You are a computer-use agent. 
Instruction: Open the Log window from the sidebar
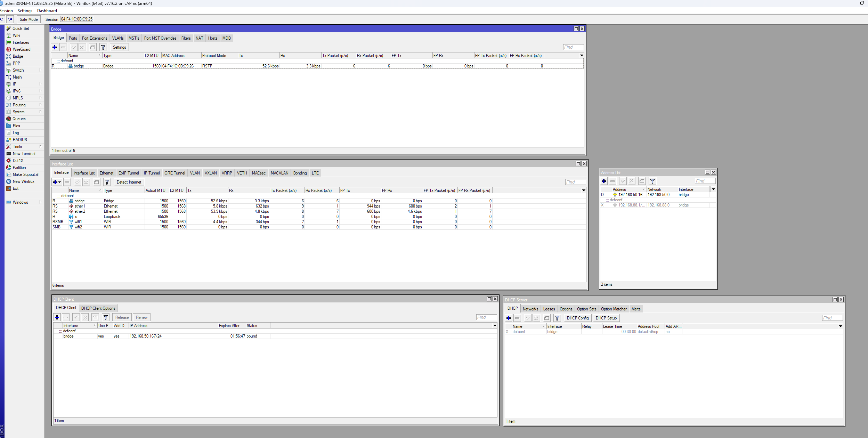[15, 132]
